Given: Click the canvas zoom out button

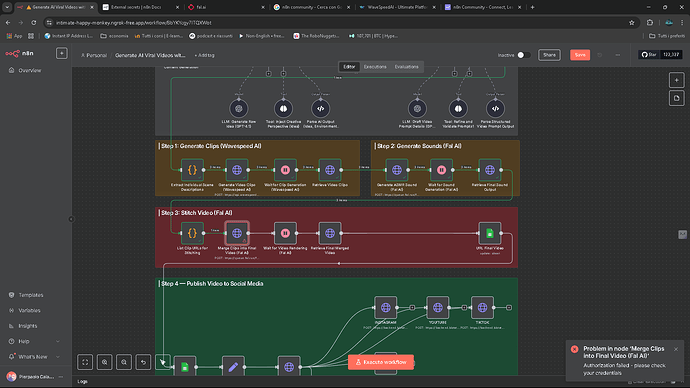Looking at the screenshot, I should click(124, 362).
